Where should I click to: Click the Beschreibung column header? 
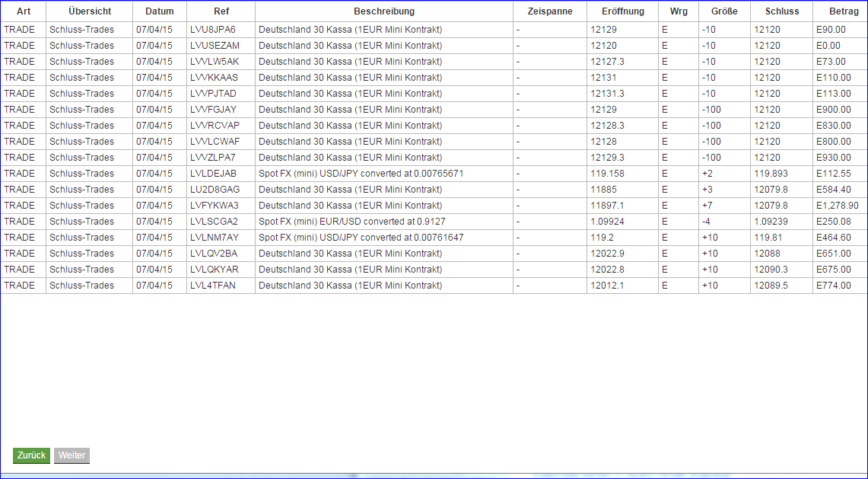pos(384,11)
